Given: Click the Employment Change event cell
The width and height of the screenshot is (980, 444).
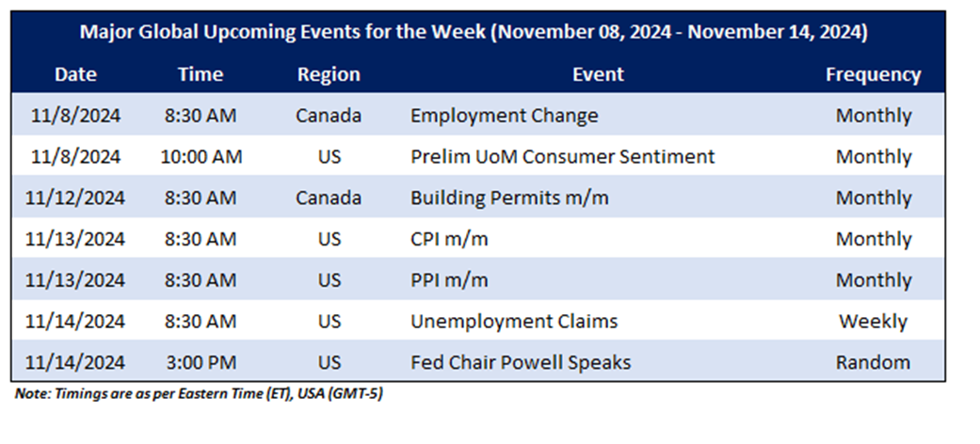Looking at the screenshot, I should [504, 116].
